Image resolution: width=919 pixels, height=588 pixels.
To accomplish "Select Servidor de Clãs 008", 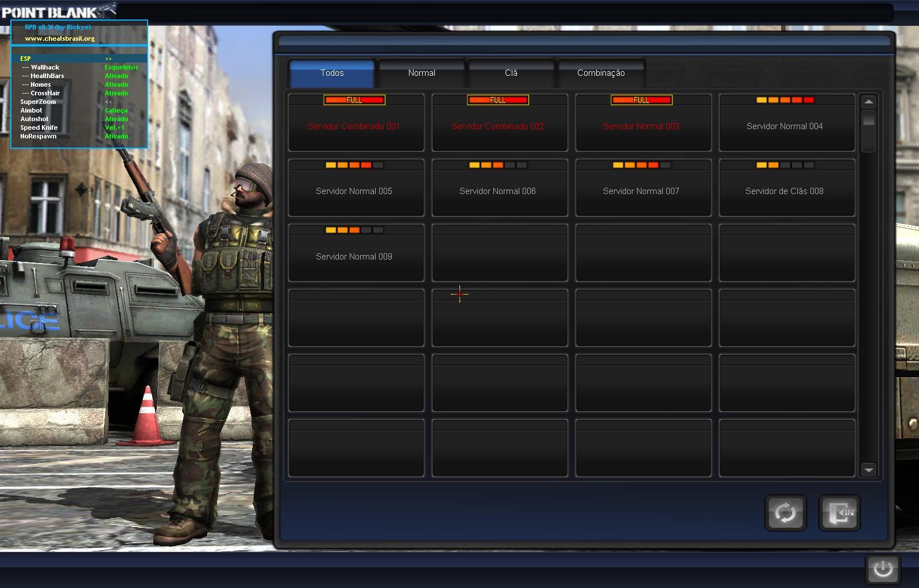I will pyautogui.click(x=787, y=188).
